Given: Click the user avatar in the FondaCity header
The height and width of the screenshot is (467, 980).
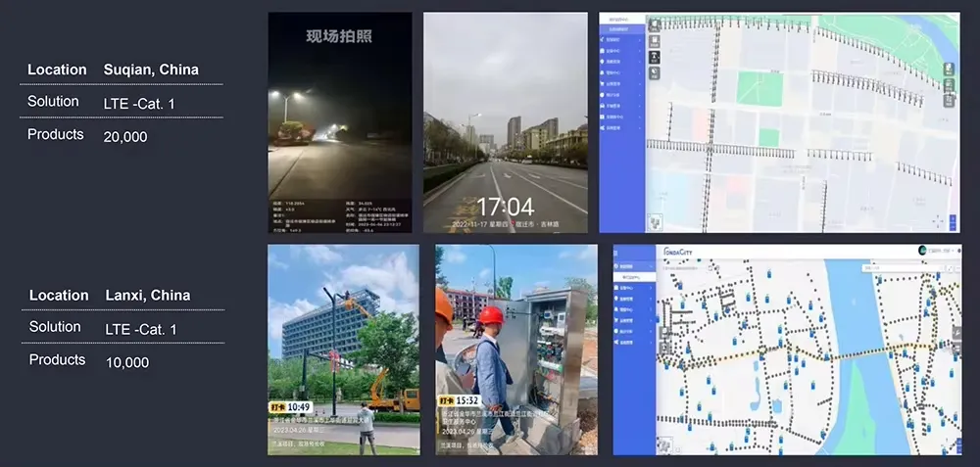Looking at the screenshot, I should click(922, 251).
